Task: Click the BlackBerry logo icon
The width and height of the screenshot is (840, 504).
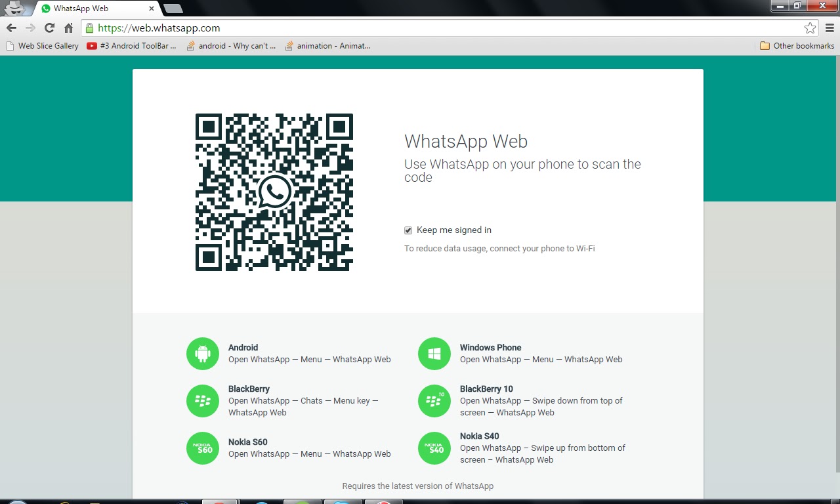Action: point(203,401)
